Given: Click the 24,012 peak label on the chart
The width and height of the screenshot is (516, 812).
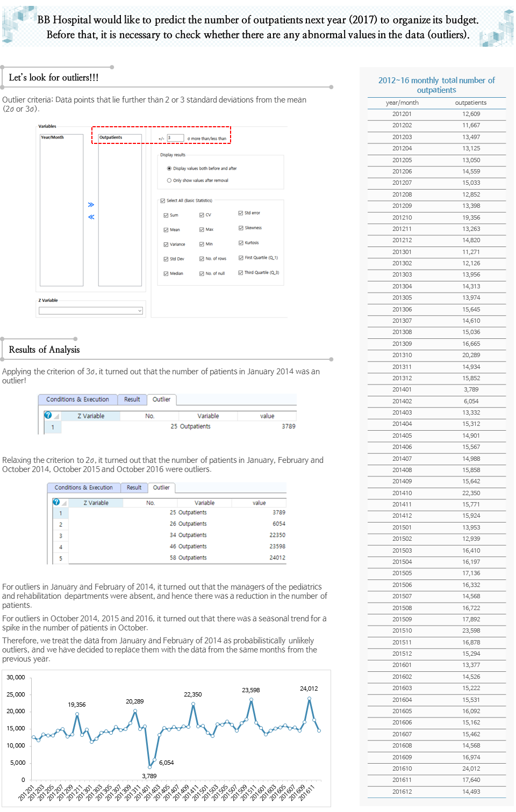Looking at the screenshot, I should pos(309,688).
